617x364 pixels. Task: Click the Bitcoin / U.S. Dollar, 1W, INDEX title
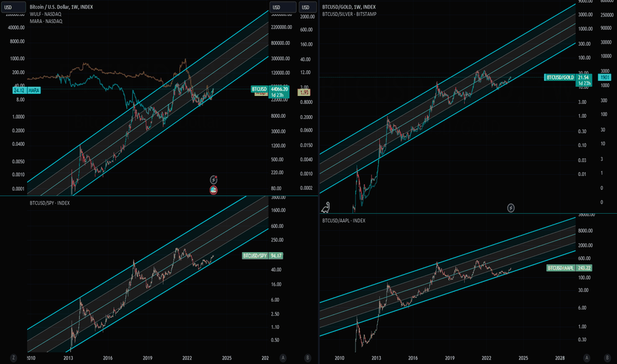(x=62, y=7)
